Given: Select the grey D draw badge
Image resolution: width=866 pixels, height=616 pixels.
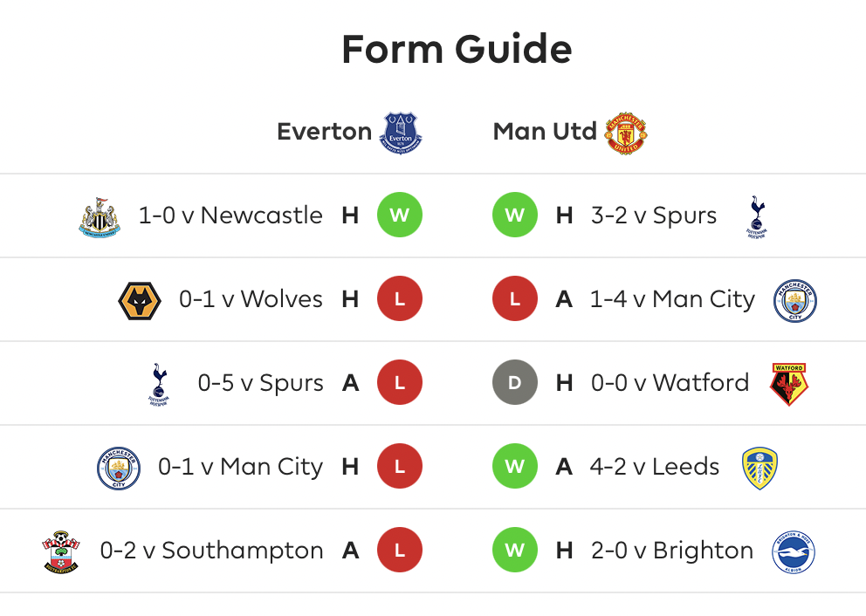Looking at the screenshot, I should pos(515,382).
